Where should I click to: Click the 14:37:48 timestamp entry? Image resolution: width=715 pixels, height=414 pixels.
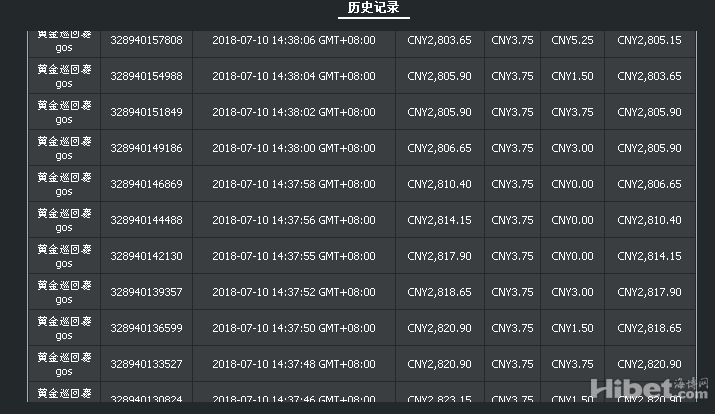coord(294,364)
